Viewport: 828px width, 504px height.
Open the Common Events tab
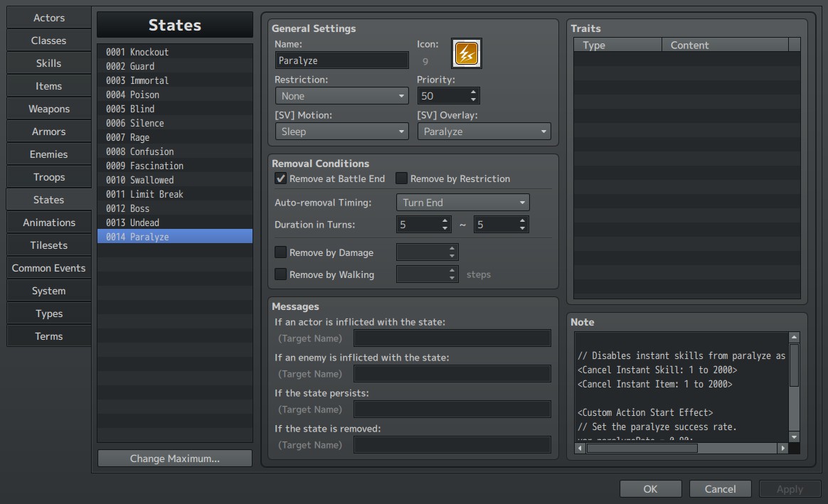(48, 268)
